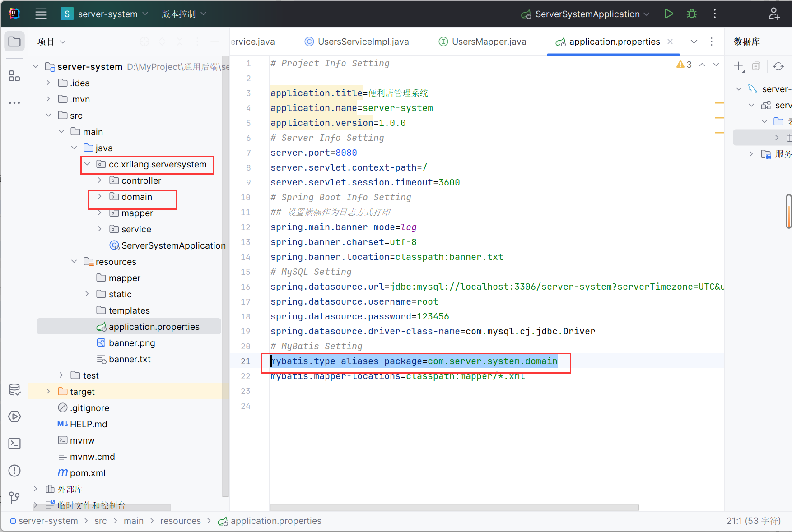This screenshot has width=792, height=532.
Task: Click the resources breadcrumb in status bar
Action: (181, 521)
